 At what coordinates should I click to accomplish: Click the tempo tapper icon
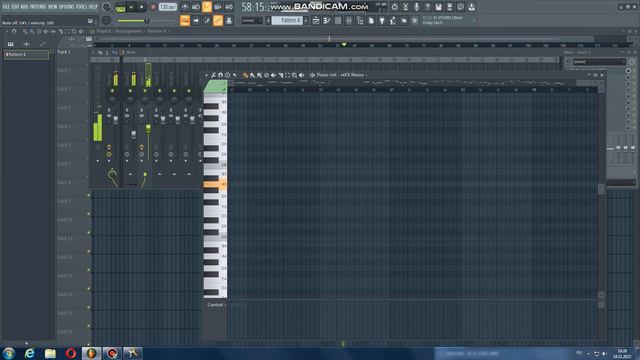[393, 20]
